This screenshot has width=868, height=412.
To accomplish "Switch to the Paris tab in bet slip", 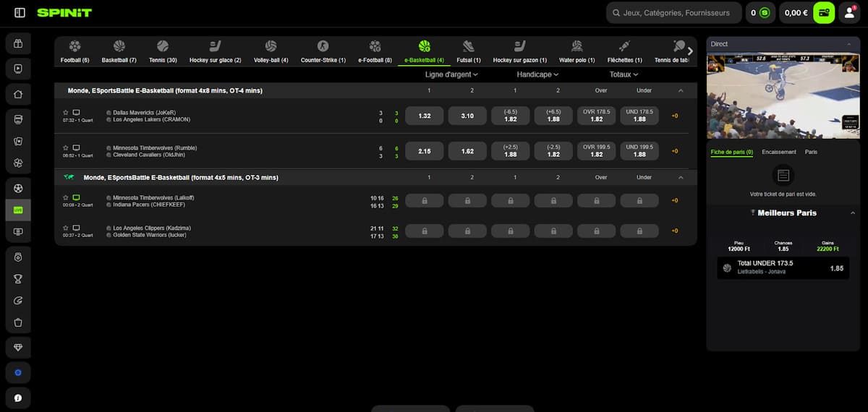I will pos(811,152).
